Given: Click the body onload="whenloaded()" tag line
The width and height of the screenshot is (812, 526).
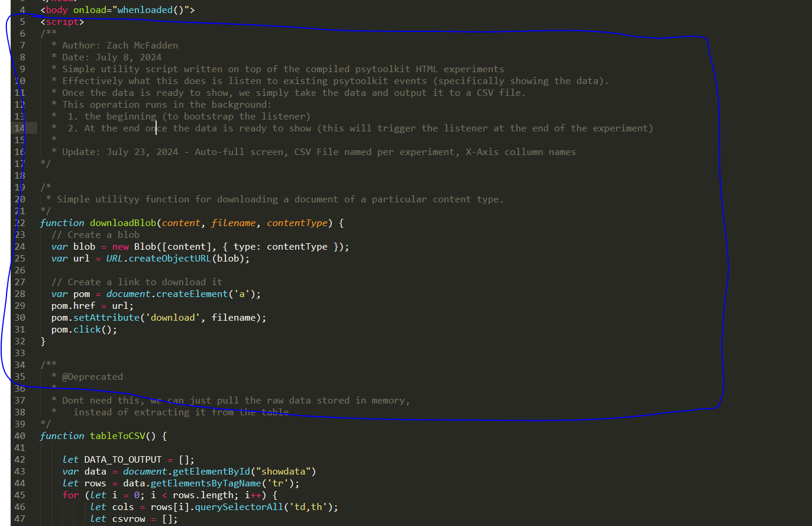Looking at the screenshot, I should 117,10.
